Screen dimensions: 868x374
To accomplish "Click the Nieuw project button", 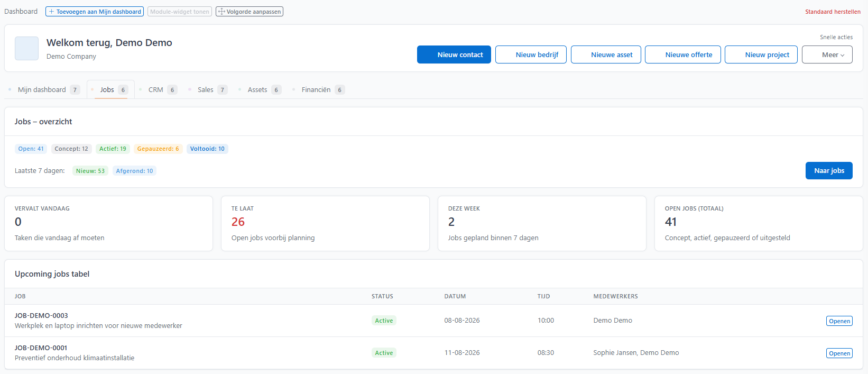I will pos(761,54).
